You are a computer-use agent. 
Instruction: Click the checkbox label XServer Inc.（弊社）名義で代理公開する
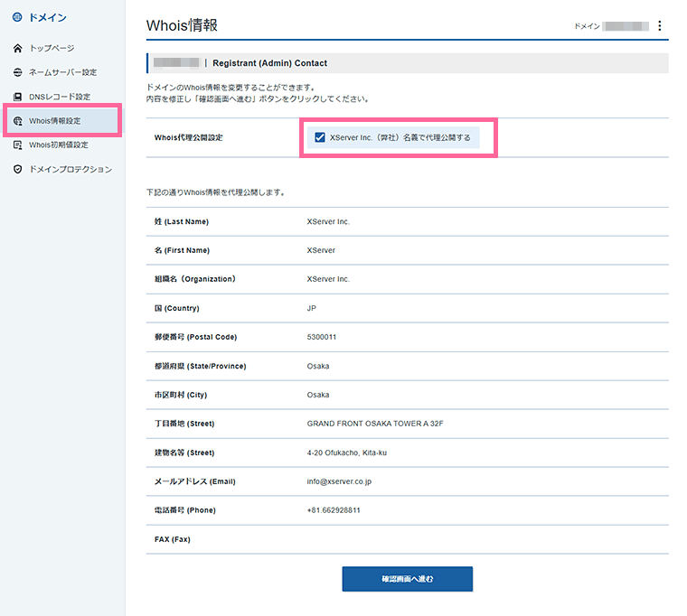tap(400, 137)
